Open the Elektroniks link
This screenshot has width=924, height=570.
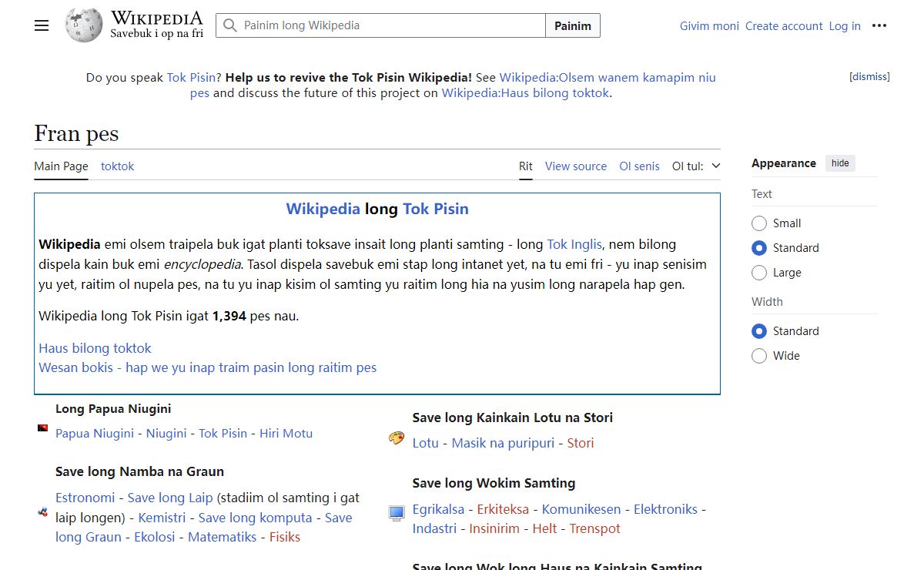pos(665,509)
